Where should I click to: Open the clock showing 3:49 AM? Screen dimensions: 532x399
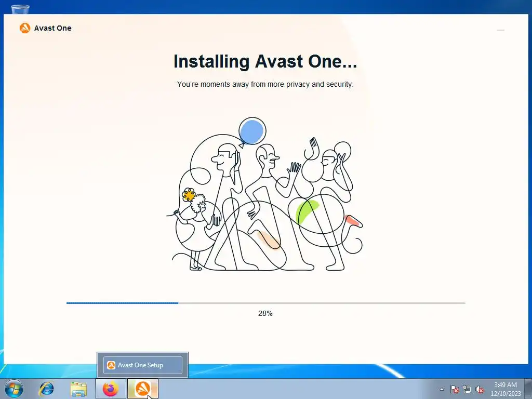506,389
